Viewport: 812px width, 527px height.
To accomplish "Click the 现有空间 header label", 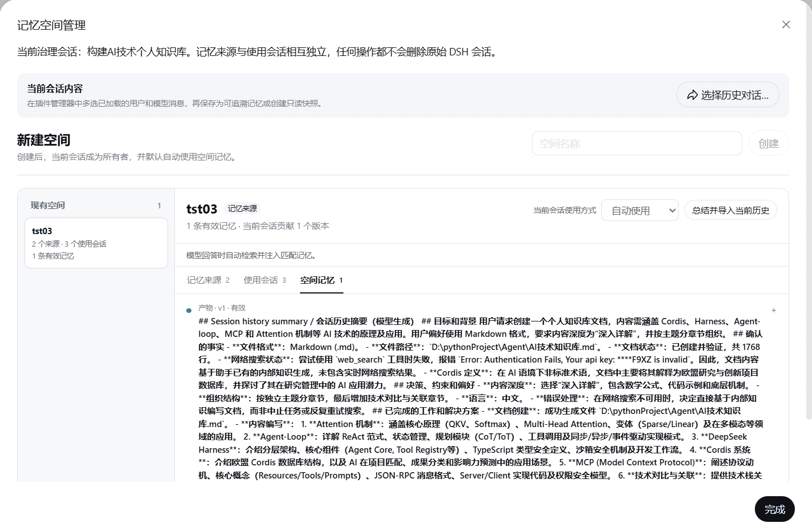I will 47,205.
